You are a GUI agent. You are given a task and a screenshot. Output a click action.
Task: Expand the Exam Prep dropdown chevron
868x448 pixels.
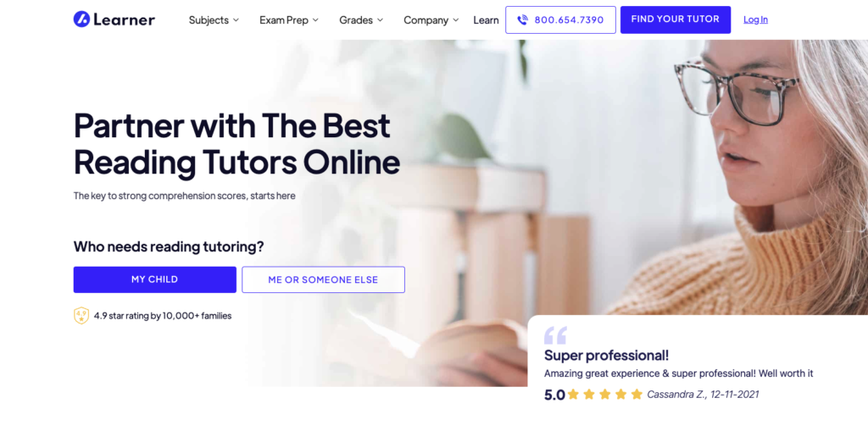[x=315, y=20]
